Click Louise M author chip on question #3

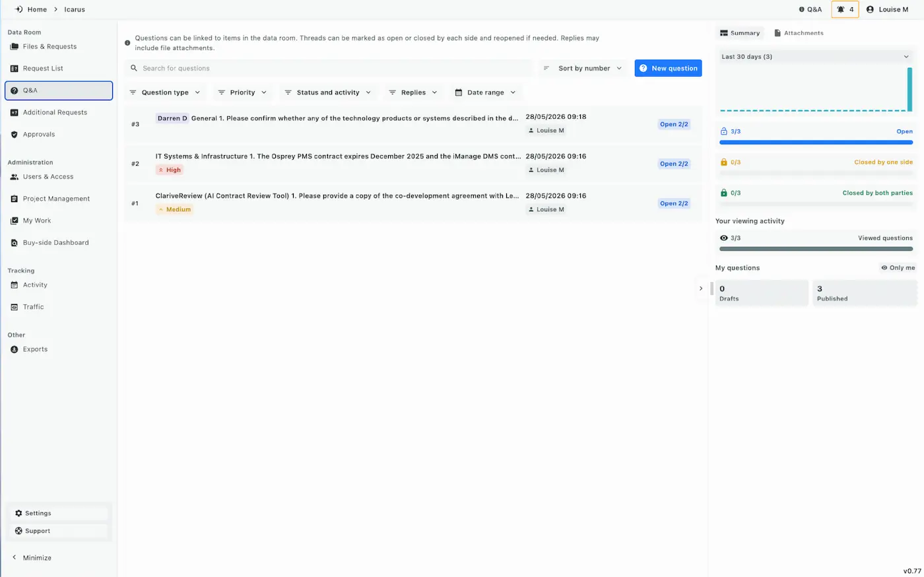[546, 130]
